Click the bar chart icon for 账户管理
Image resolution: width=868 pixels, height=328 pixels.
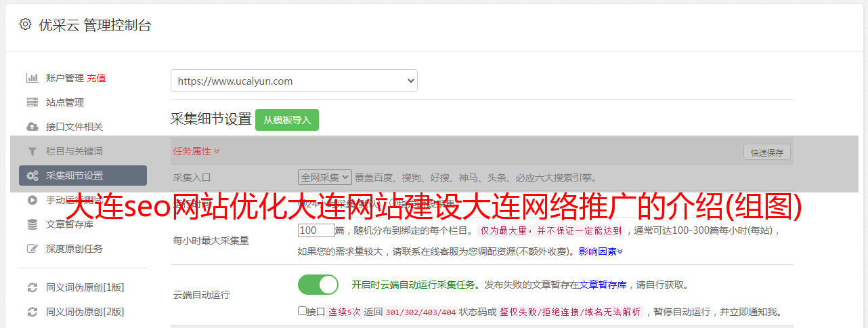pyautogui.click(x=32, y=78)
